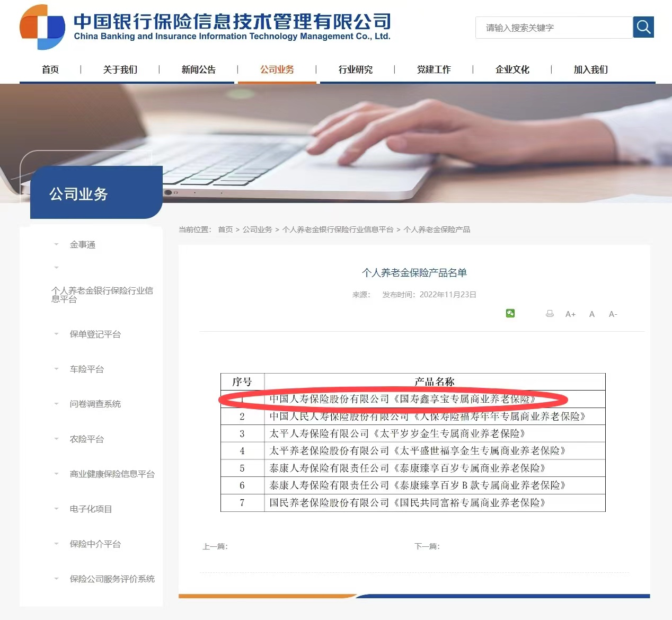Expand arrow beside 保单登记平台

point(56,334)
